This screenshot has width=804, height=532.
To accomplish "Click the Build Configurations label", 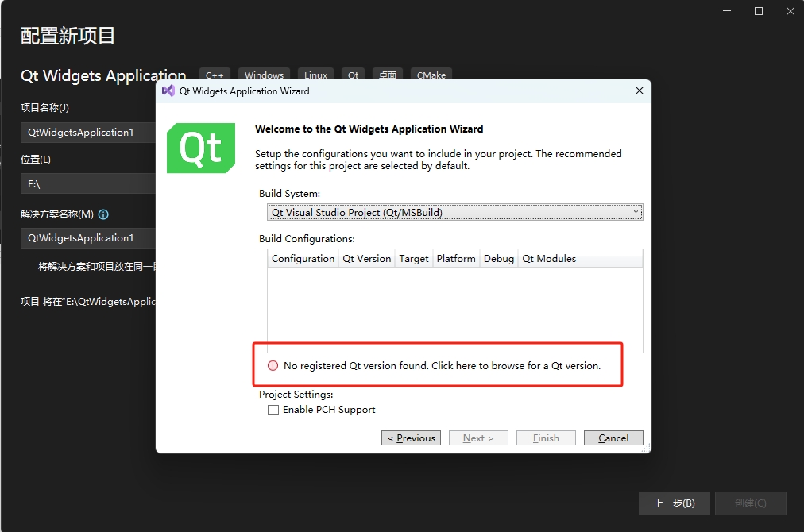I will point(307,239).
